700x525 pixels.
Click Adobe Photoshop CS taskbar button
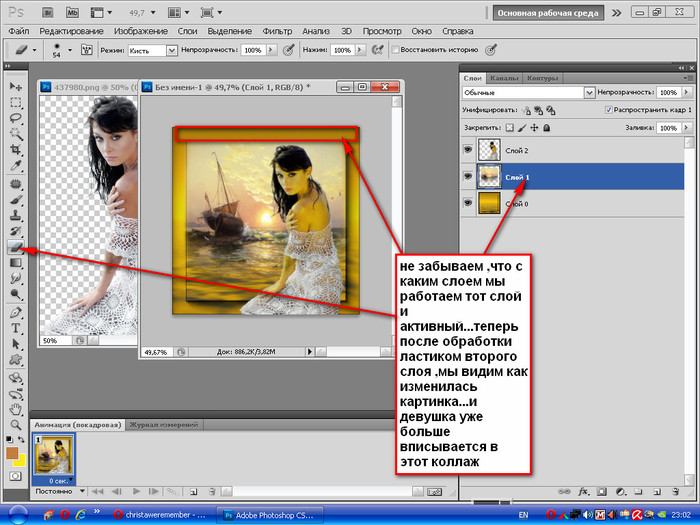click(x=270, y=515)
